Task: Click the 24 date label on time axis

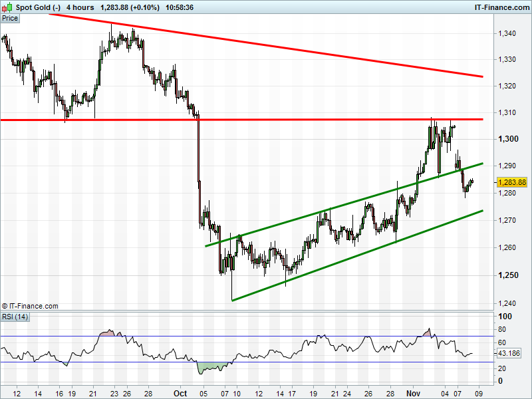Action: point(347,394)
